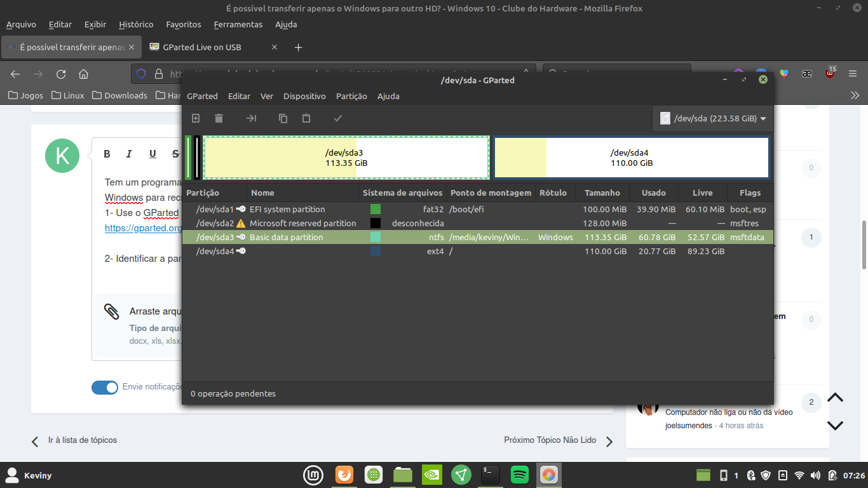
Task: Open the Editar menu in GParted
Action: [239, 96]
